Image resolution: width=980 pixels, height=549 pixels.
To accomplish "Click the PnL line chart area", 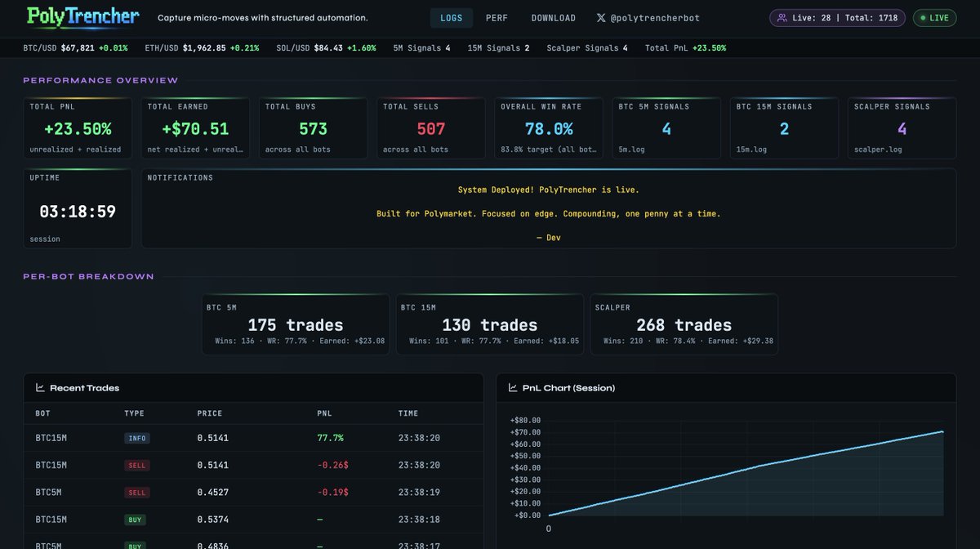I will click(x=746, y=467).
